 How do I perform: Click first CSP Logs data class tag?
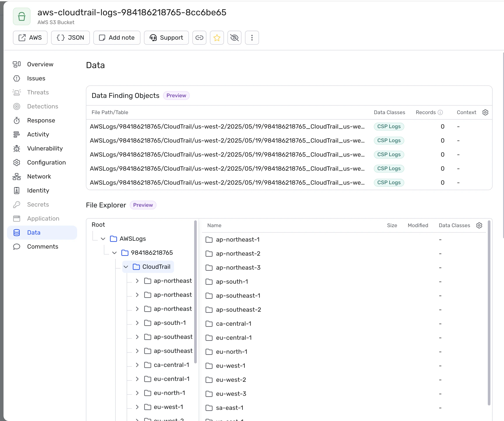point(389,126)
